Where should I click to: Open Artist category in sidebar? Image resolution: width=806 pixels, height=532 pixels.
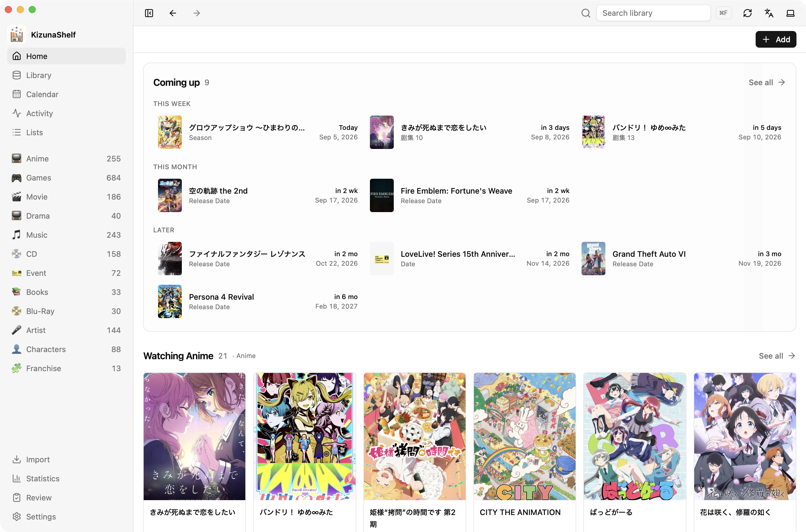tap(66, 330)
